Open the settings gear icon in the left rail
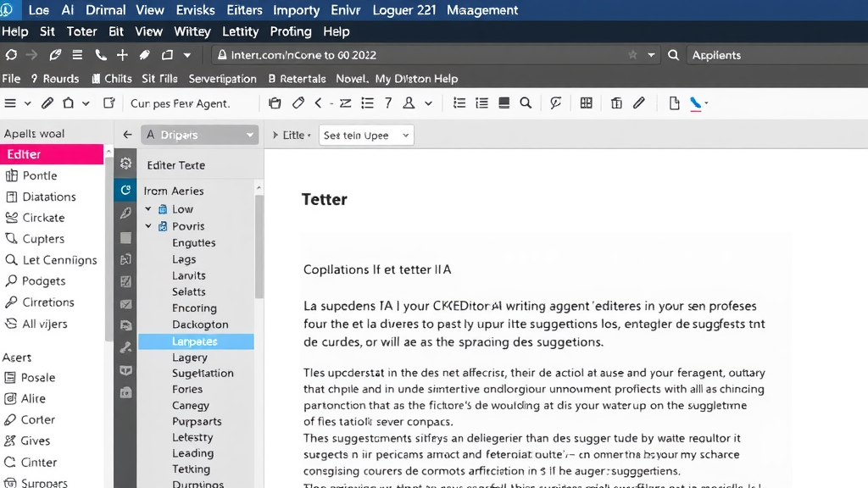The height and width of the screenshot is (488, 868). pyautogui.click(x=125, y=164)
